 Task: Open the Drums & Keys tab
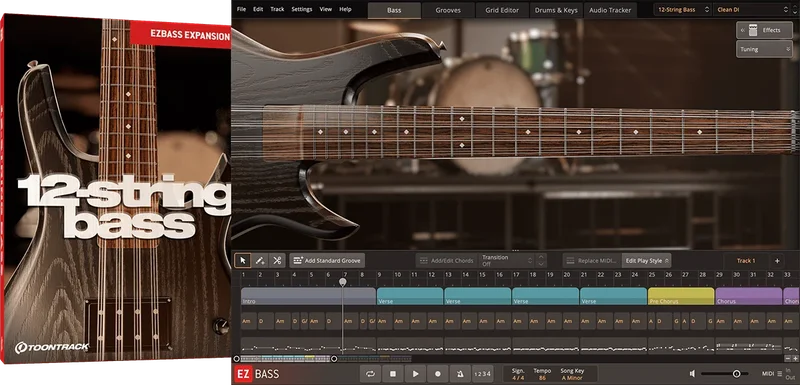coord(557,10)
